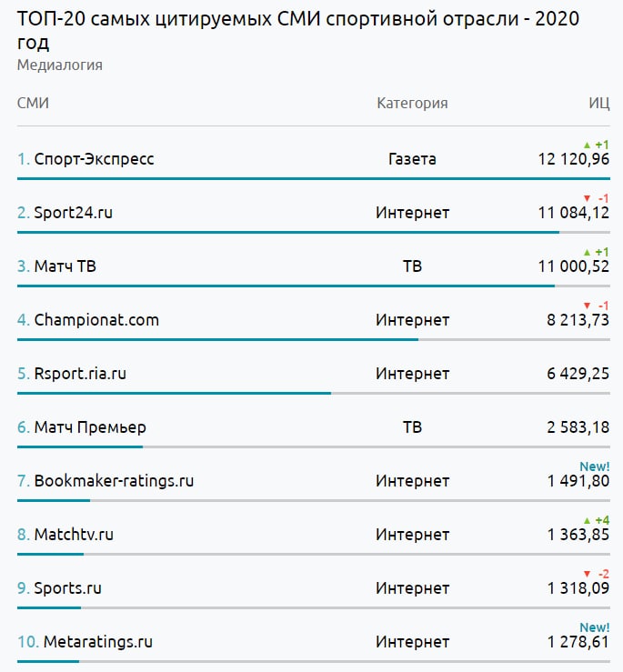
Task: Select the Rsport.ria.ru row name
Action: pos(80,374)
